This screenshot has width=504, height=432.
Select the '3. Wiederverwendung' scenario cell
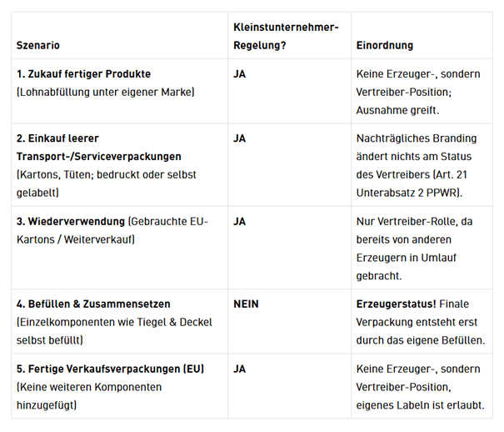pos(120,248)
